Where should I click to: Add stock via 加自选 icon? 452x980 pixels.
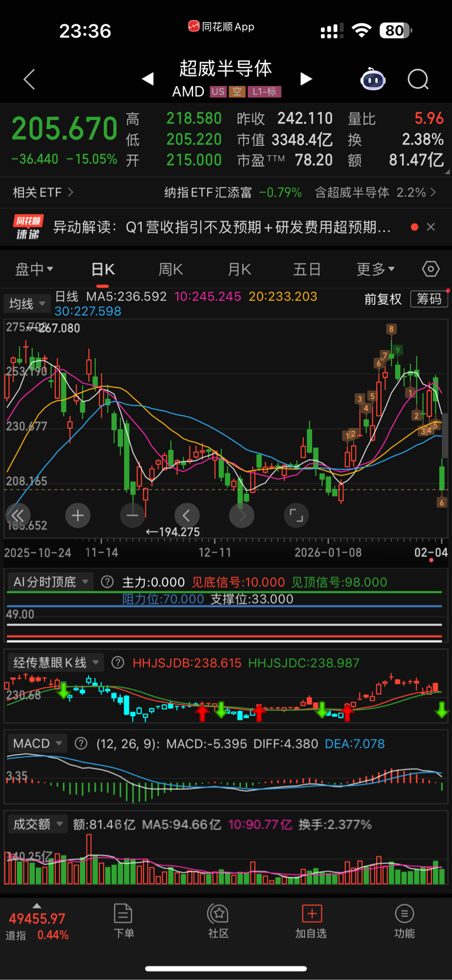(x=311, y=921)
